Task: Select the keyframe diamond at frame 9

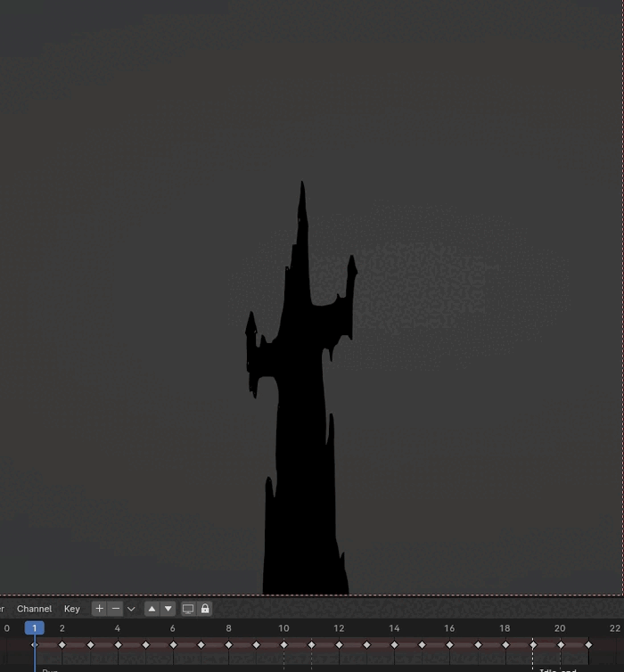Action: click(x=257, y=644)
